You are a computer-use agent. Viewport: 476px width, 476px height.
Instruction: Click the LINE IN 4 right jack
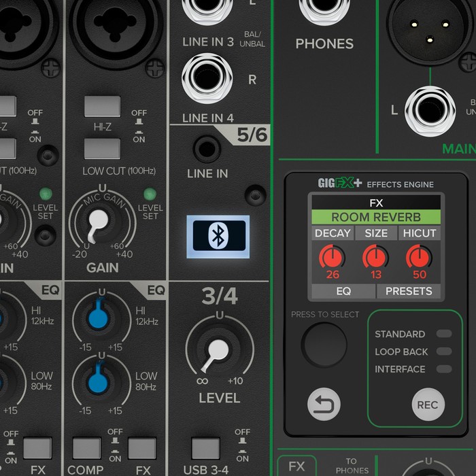207,78
